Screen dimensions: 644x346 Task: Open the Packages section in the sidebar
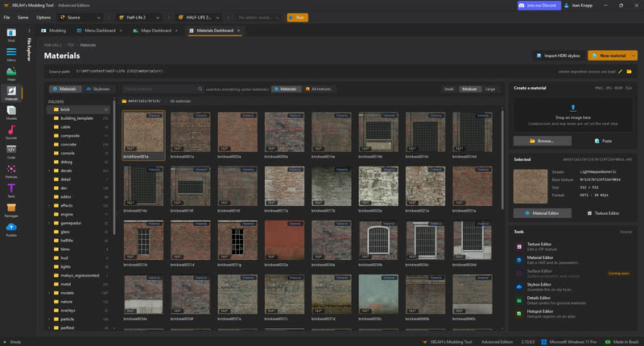coord(11,210)
